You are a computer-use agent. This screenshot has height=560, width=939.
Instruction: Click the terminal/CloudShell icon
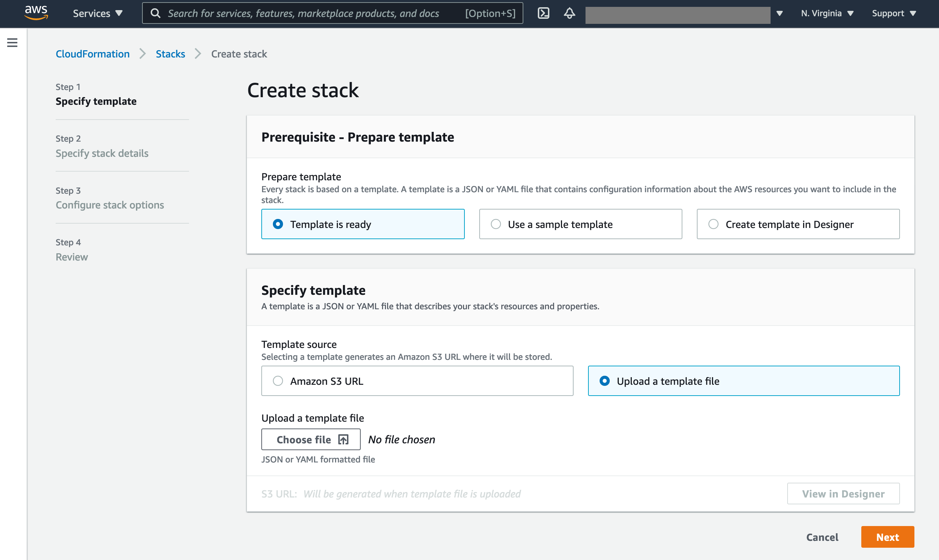pyautogui.click(x=544, y=13)
